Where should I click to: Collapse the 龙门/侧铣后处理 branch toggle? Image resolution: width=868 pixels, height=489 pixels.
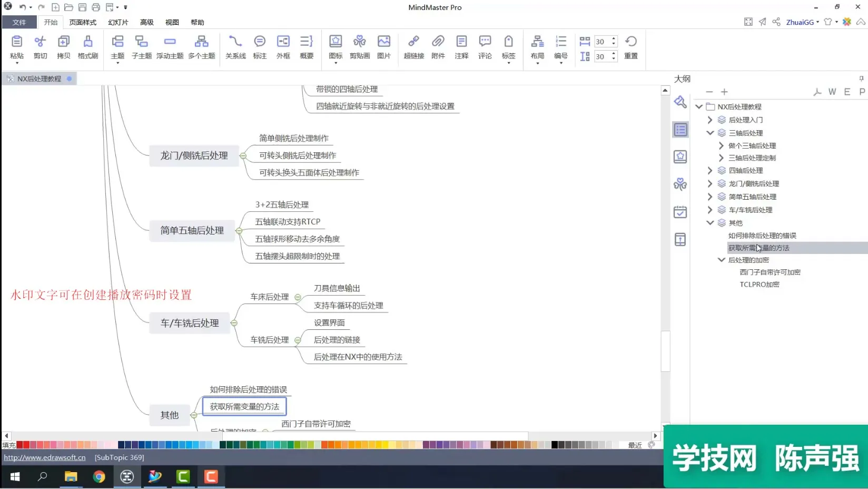[x=243, y=156]
